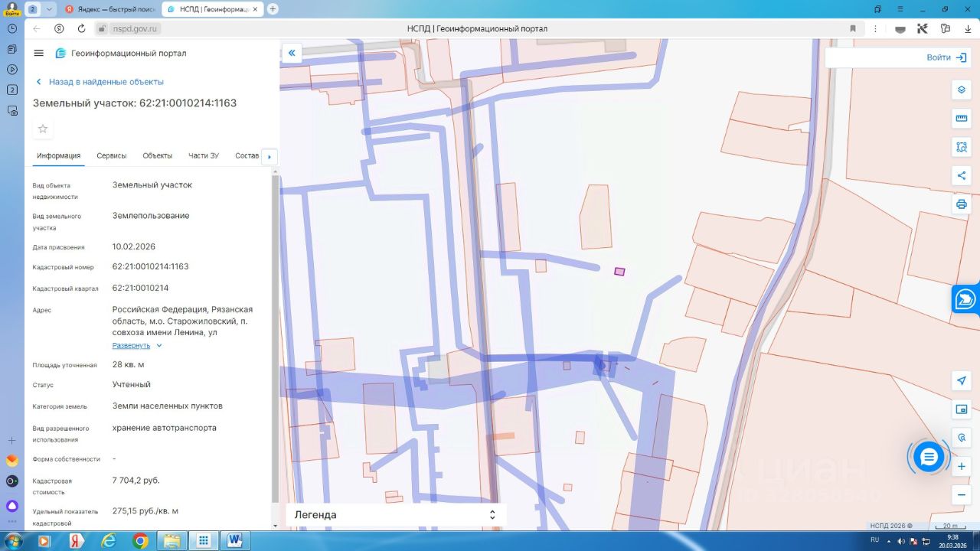Open browser downloads
980x551 pixels.
pos(968,29)
